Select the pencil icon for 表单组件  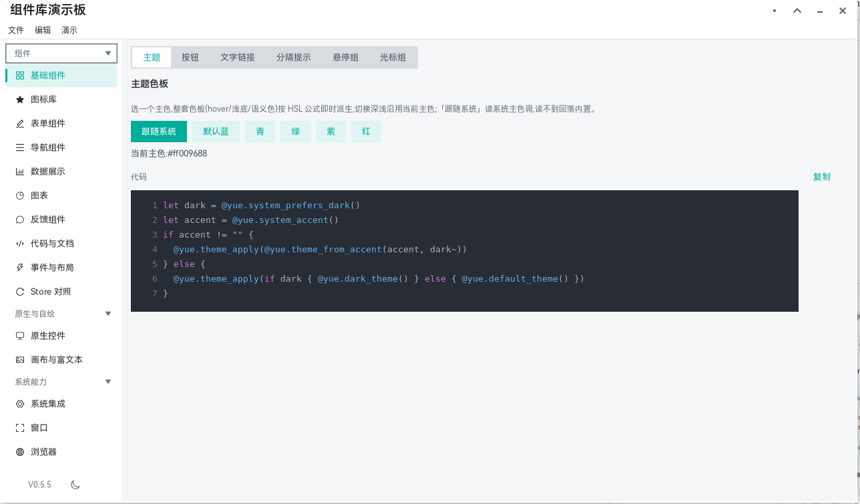tap(20, 123)
